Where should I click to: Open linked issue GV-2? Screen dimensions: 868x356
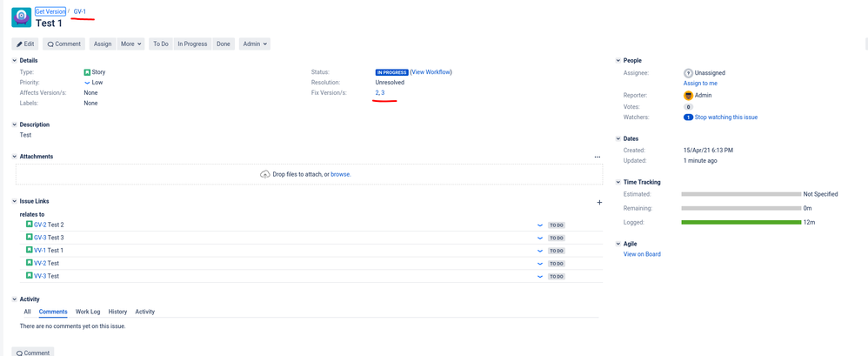[x=40, y=225]
